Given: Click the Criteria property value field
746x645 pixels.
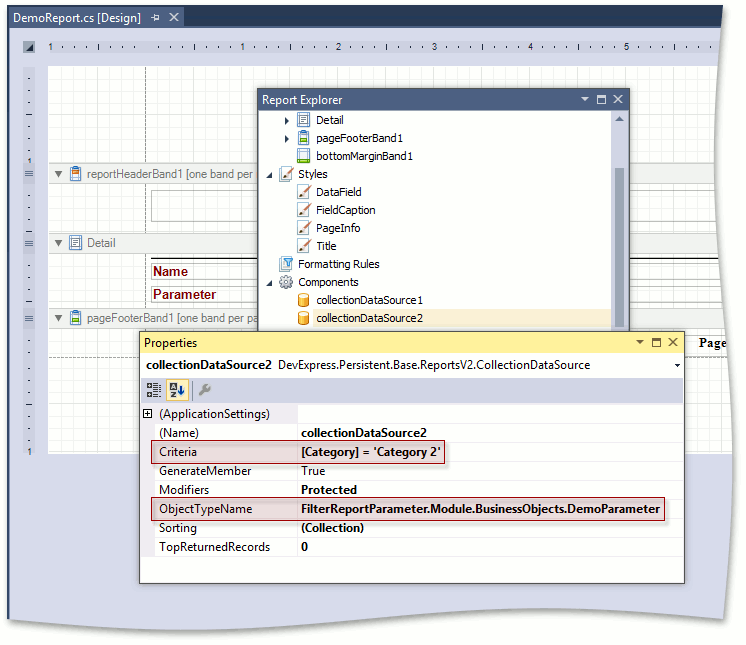Looking at the screenshot, I should [372, 452].
